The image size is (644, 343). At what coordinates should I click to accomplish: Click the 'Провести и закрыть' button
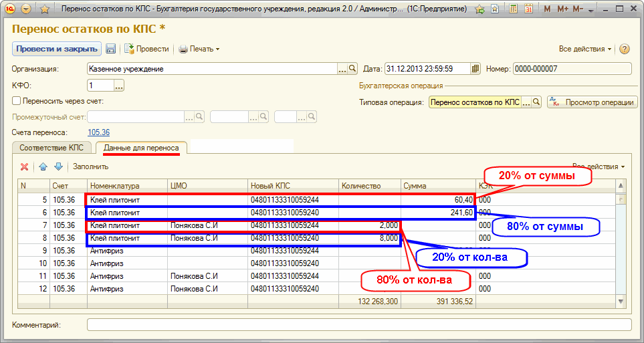(56, 49)
